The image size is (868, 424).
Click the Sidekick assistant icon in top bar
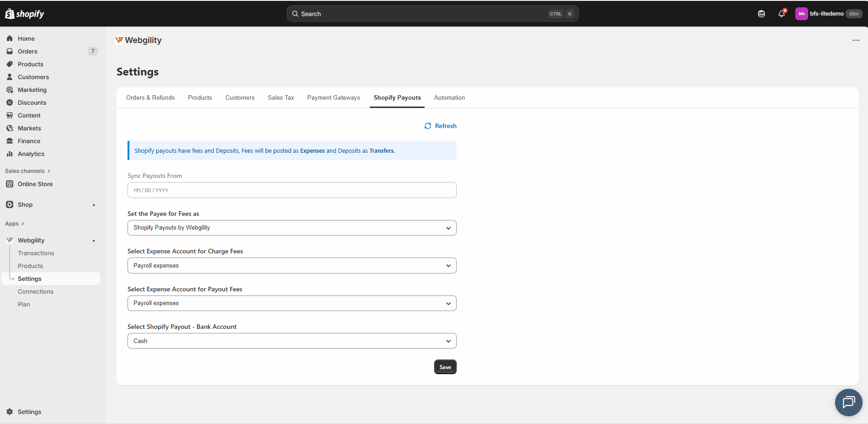761,14
